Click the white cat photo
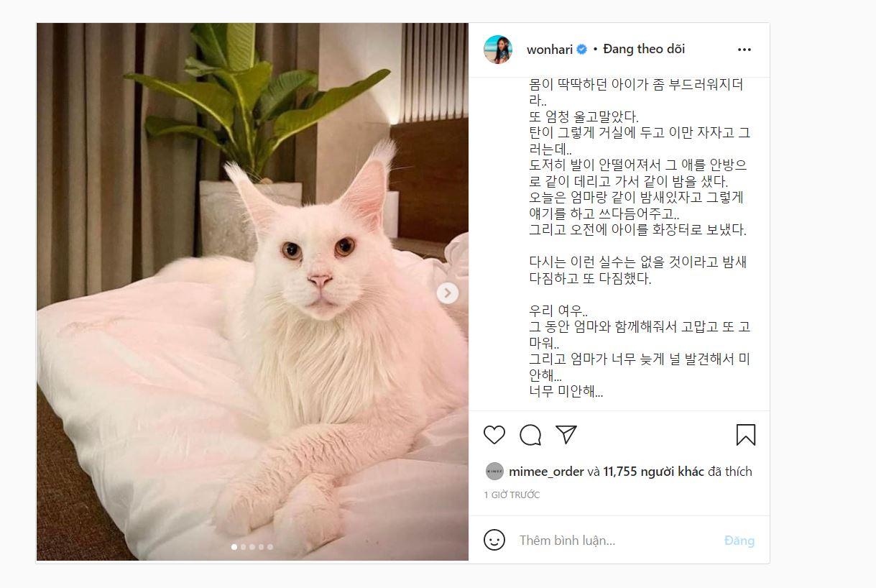The height and width of the screenshot is (588, 876). (252, 292)
